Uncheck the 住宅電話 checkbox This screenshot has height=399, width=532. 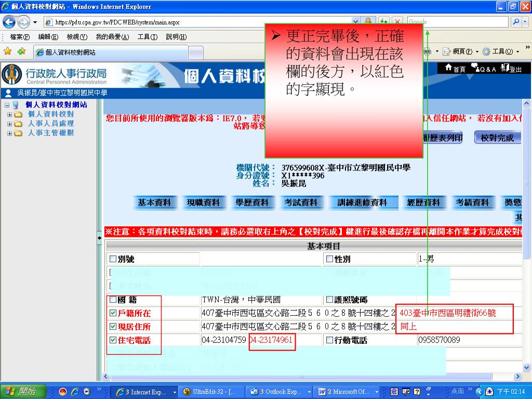click(x=113, y=340)
